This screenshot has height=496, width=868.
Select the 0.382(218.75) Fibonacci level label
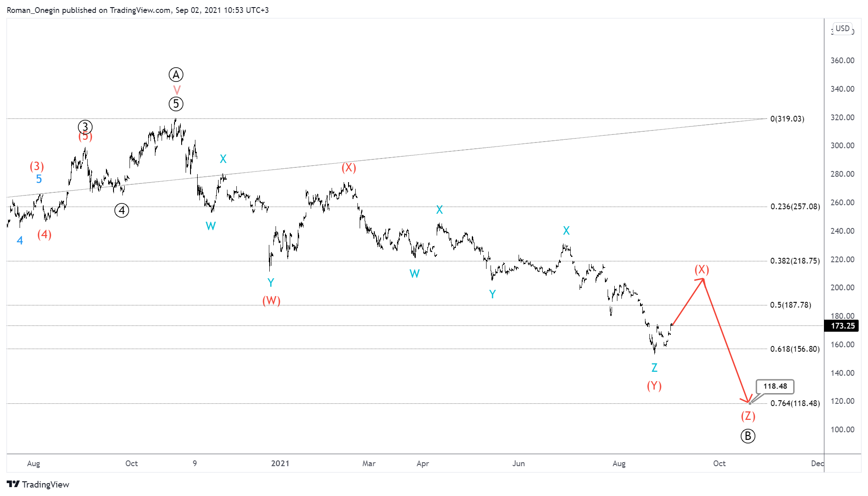(x=795, y=261)
